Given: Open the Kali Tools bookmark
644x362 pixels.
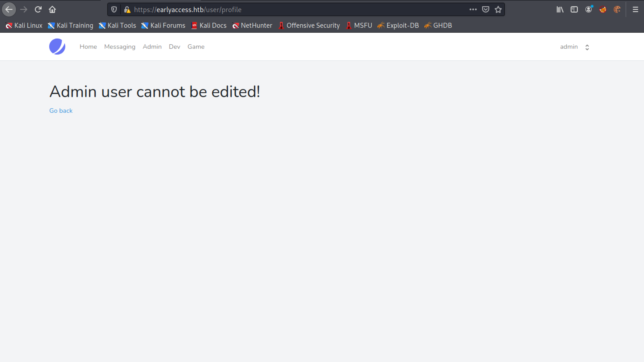Looking at the screenshot, I should point(117,26).
